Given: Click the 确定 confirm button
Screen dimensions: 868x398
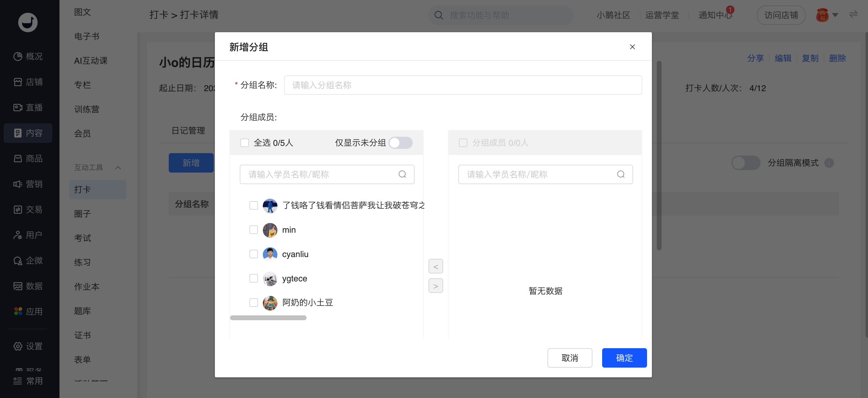Looking at the screenshot, I should click(x=624, y=358).
